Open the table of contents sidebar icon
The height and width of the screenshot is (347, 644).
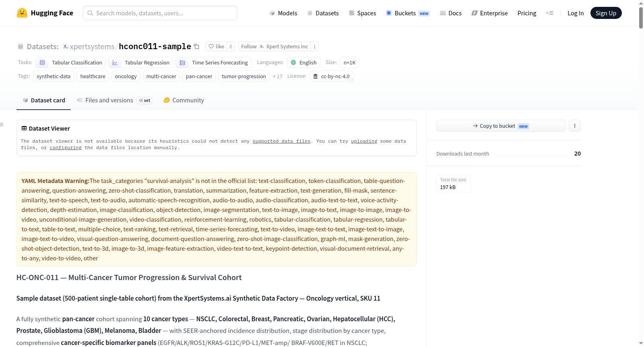(2, 125)
